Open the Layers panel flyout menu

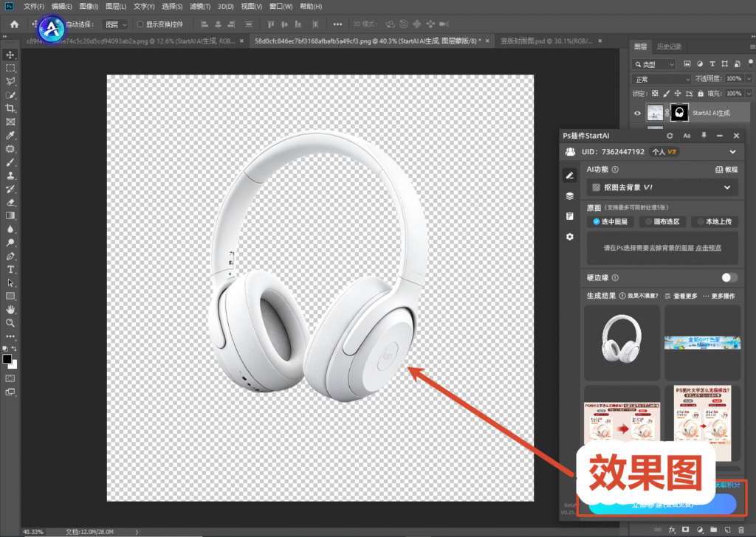click(752, 46)
